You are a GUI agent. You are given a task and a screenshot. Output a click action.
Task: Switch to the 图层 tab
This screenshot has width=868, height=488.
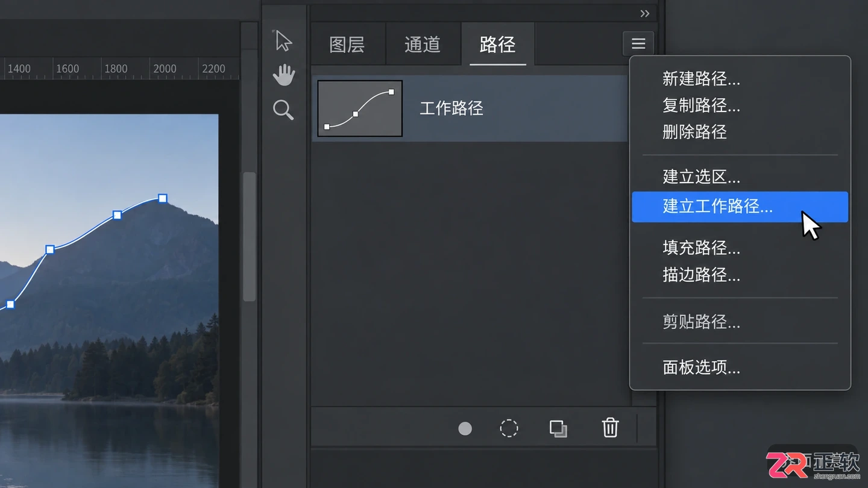click(347, 45)
